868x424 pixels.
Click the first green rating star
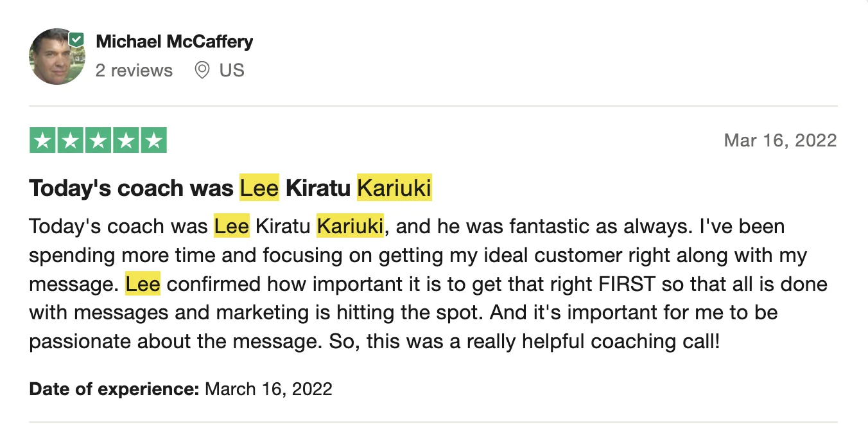click(x=42, y=141)
